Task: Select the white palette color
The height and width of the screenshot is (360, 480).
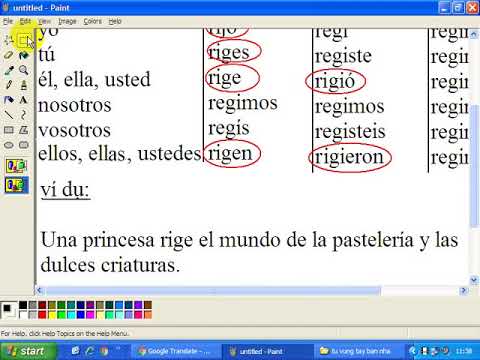Action: 23,314
